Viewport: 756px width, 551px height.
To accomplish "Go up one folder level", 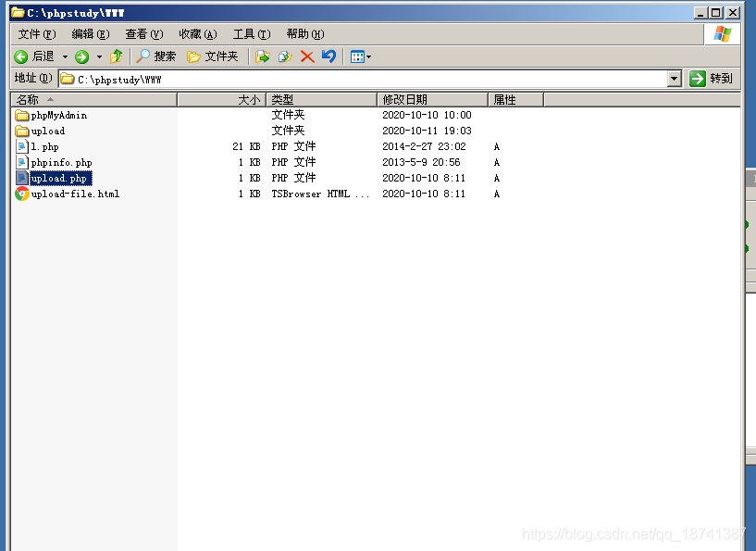I will coord(117,56).
